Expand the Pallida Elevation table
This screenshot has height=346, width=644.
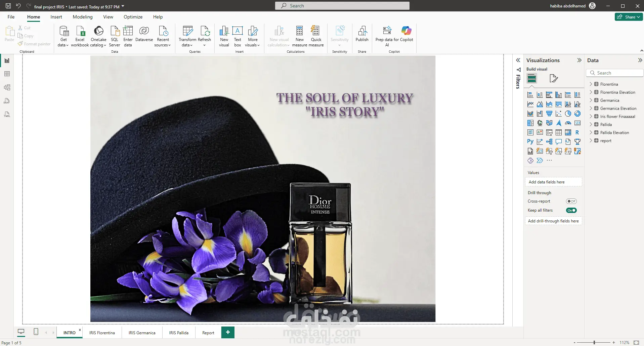click(x=591, y=132)
